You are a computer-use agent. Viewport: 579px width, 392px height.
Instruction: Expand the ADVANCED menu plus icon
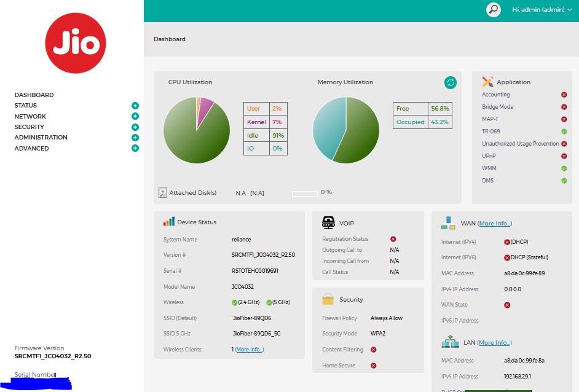pyautogui.click(x=135, y=149)
